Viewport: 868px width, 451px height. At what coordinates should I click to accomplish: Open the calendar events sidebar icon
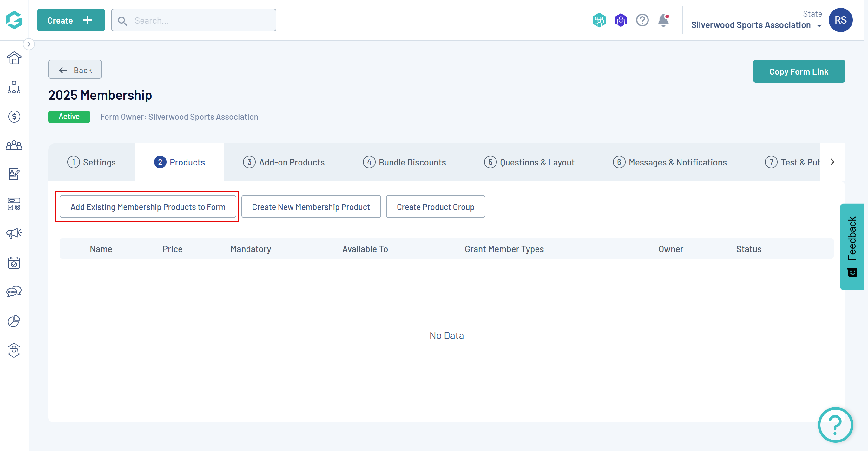click(14, 262)
